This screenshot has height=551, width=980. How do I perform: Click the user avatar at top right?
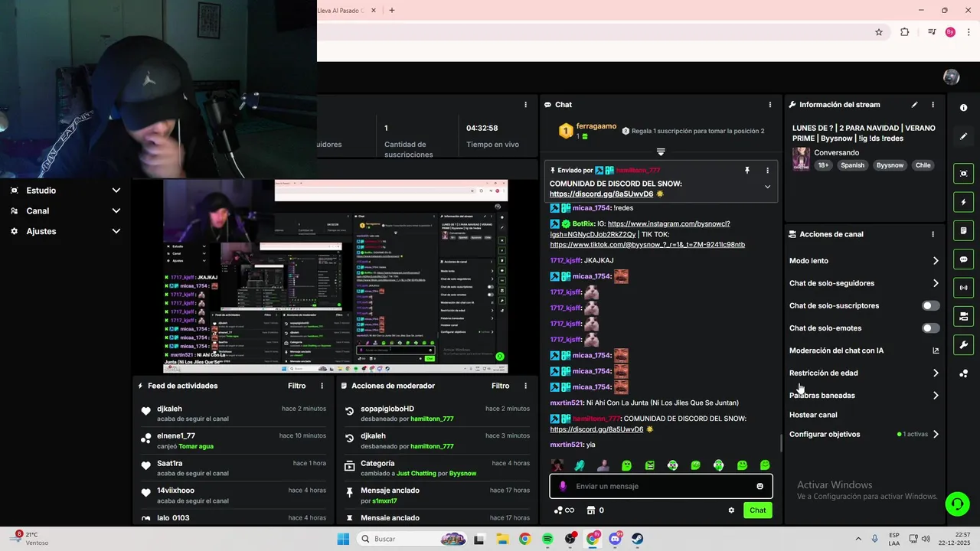coord(952,77)
